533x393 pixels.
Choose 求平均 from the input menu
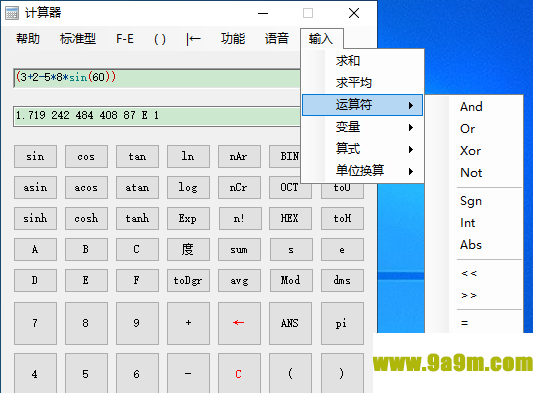click(362, 83)
